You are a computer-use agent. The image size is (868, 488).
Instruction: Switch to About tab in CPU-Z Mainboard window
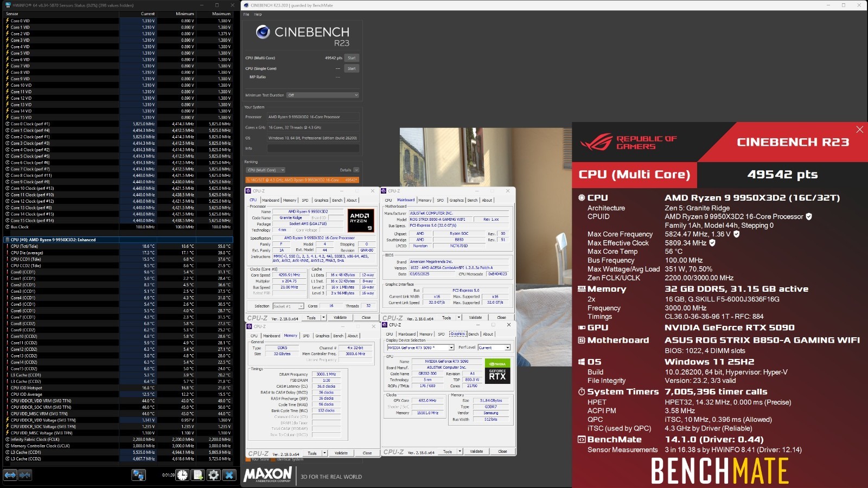tap(487, 200)
